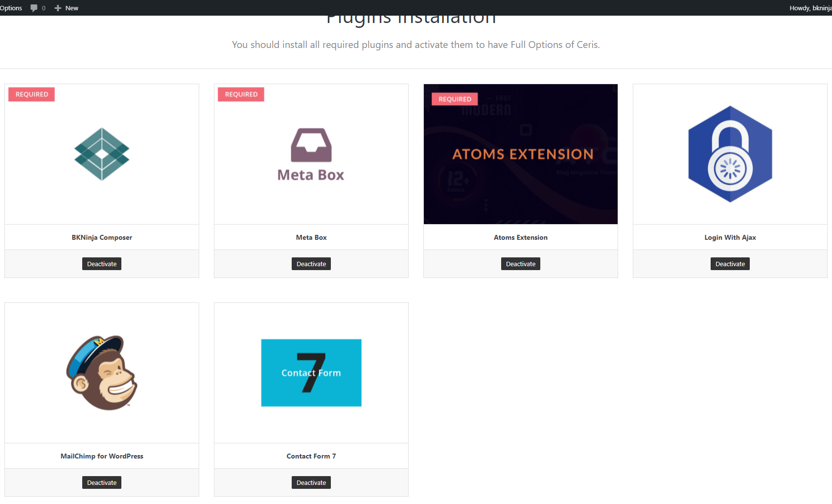The width and height of the screenshot is (832, 504).
Task: Open comments bubble icon in admin bar
Action: (x=34, y=8)
